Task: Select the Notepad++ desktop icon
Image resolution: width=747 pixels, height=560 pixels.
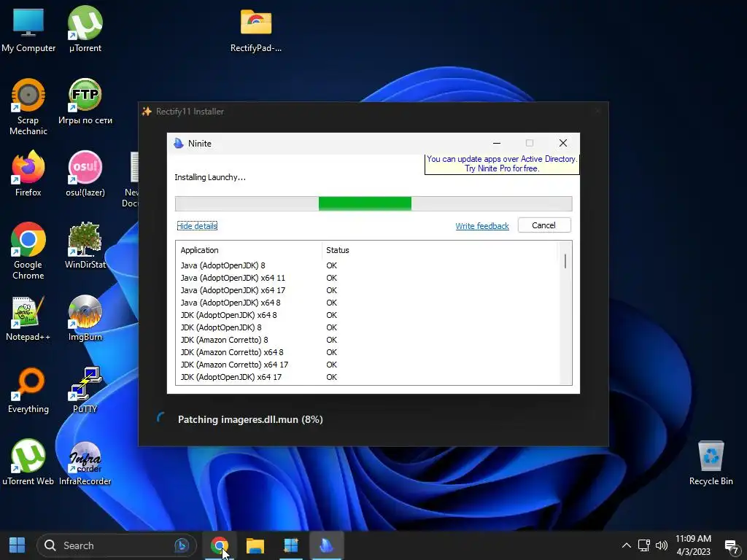Action: point(28,318)
